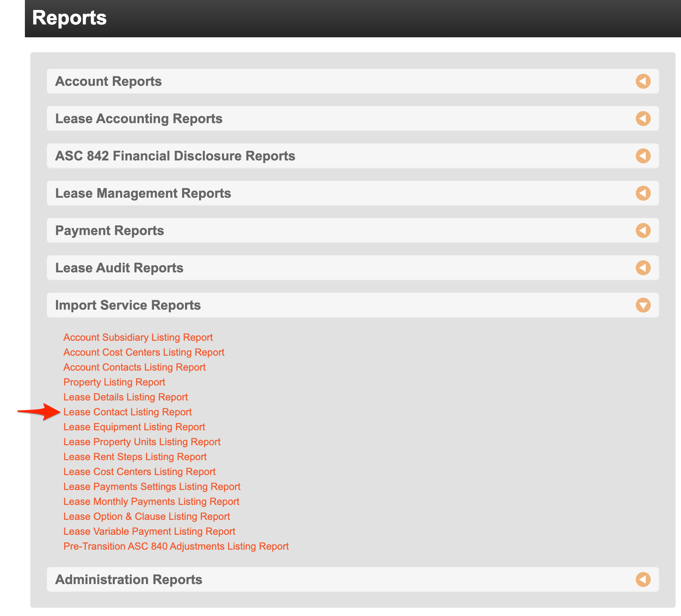Open Lease Contact Listing Report

coord(128,412)
